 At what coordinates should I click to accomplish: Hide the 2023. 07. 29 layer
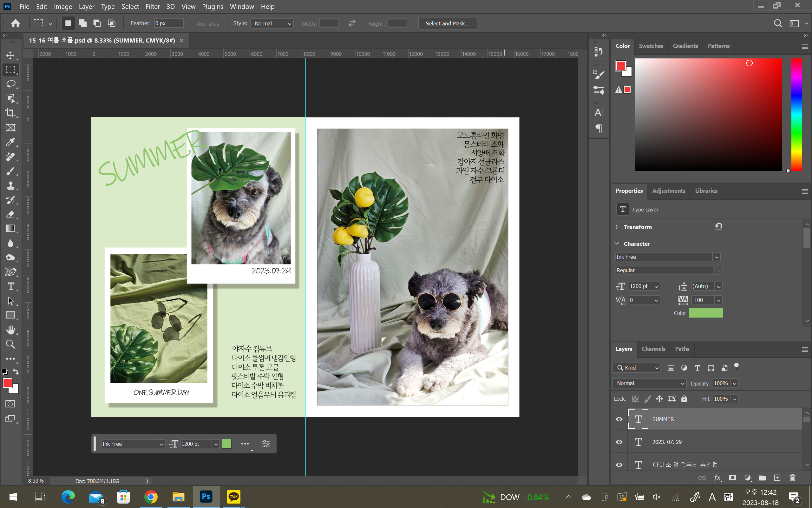coord(619,442)
